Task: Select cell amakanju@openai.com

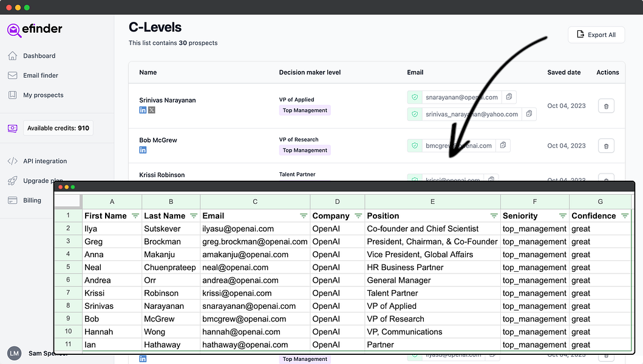Action: pyautogui.click(x=255, y=255)
